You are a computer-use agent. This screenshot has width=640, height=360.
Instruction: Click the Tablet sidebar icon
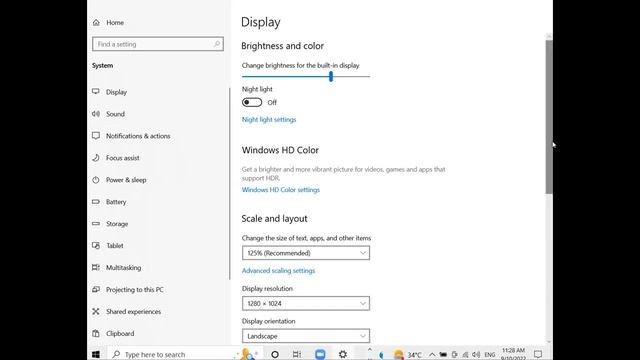pyautogui.click(x=96, y=246)
